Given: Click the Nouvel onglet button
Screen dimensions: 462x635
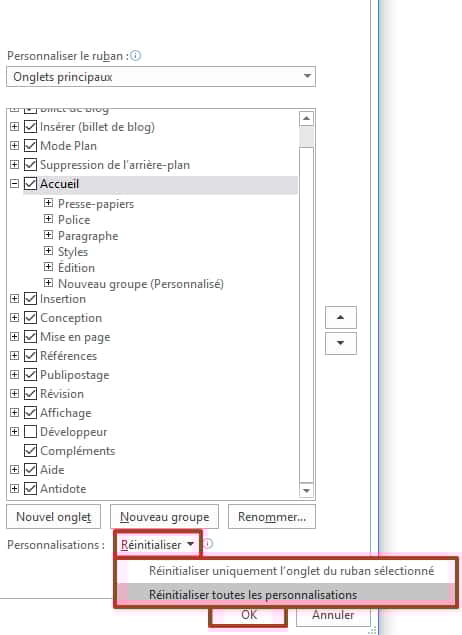Looking at the screenshot, I should click(x=53, y=517).
